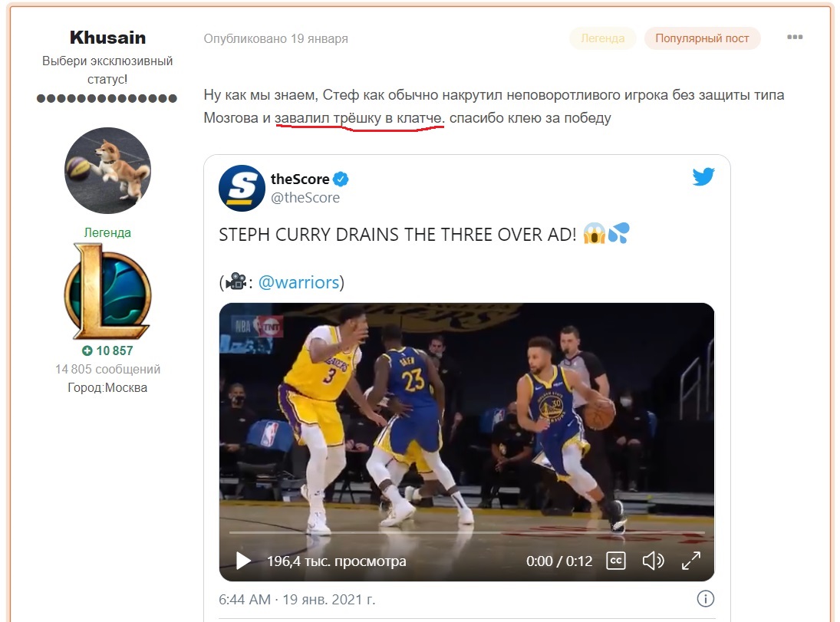Viewport: 840px width, 622px height.
Task: Toggle closed captions CC button
Action: pos(615,561)
